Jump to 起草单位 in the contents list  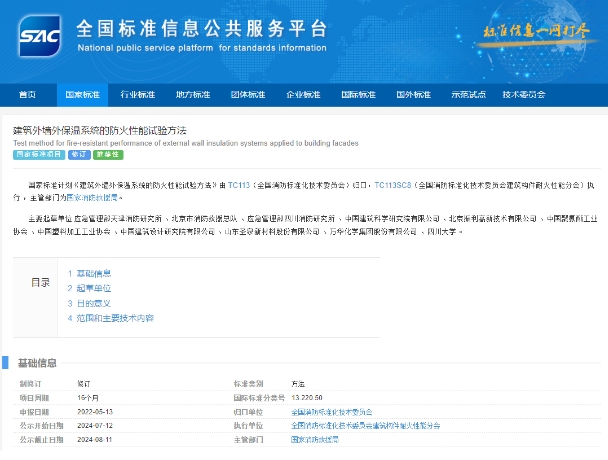(93, 288)
